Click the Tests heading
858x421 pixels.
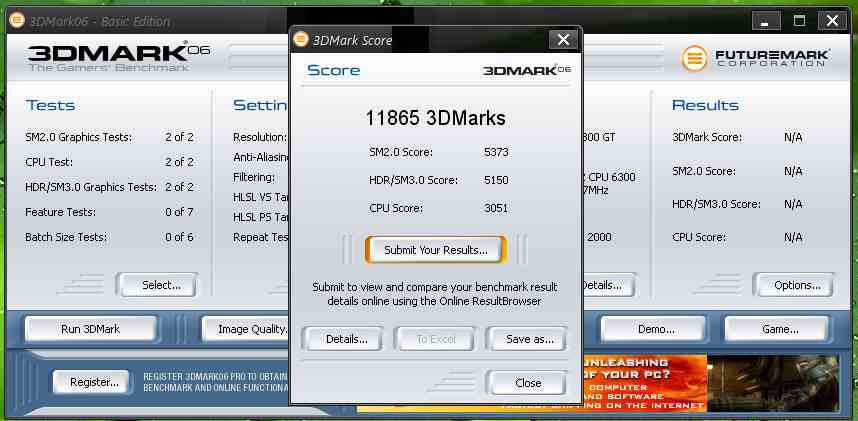[x=50, y=105]
